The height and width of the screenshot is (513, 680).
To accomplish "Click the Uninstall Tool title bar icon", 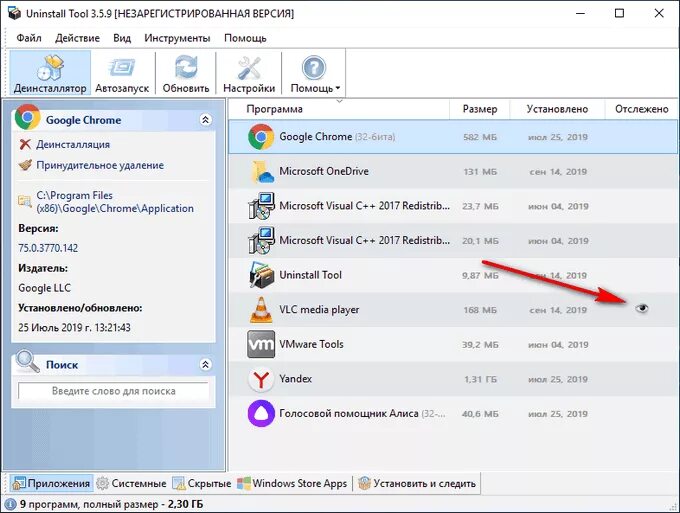I will coord(14,13).
